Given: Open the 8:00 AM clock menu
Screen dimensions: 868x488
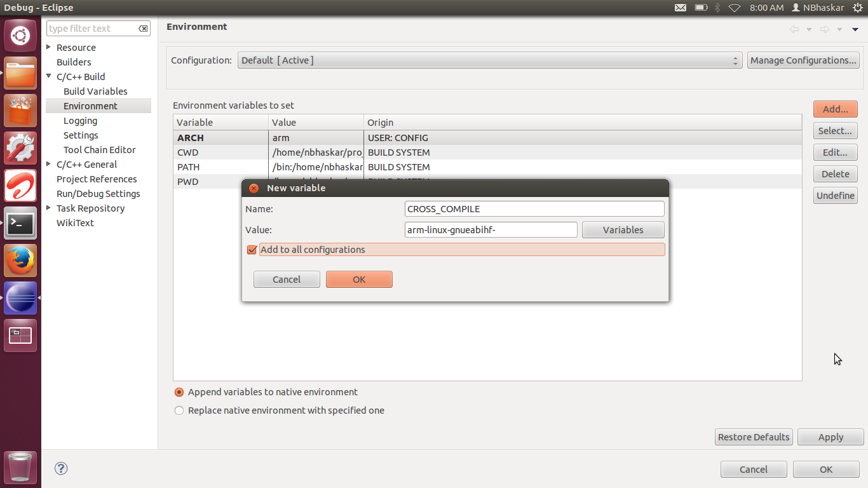Looking at the screenshot, I should [766, 8].
